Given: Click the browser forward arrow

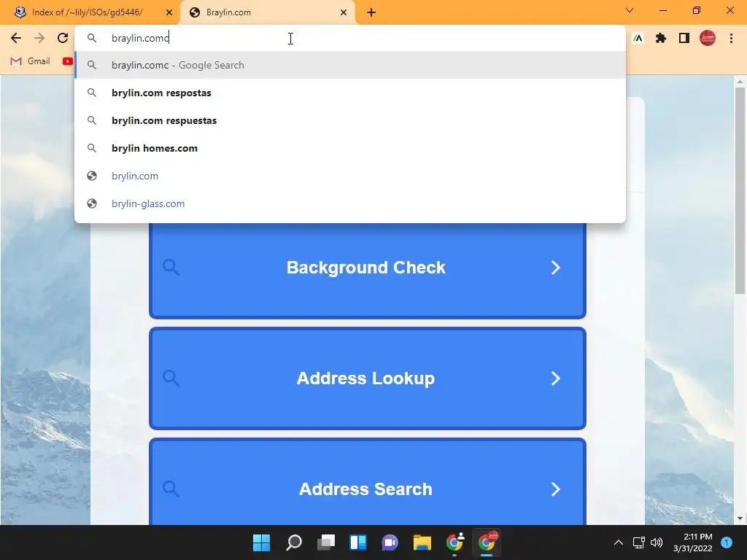Looking at the screenshot, I should pyautogui.click(x=39, y=38).
